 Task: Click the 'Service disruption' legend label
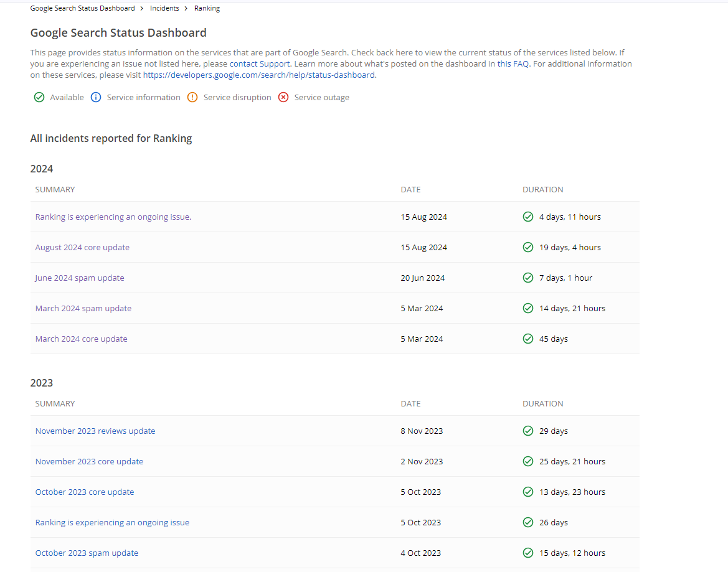click(x=237, y=98)
